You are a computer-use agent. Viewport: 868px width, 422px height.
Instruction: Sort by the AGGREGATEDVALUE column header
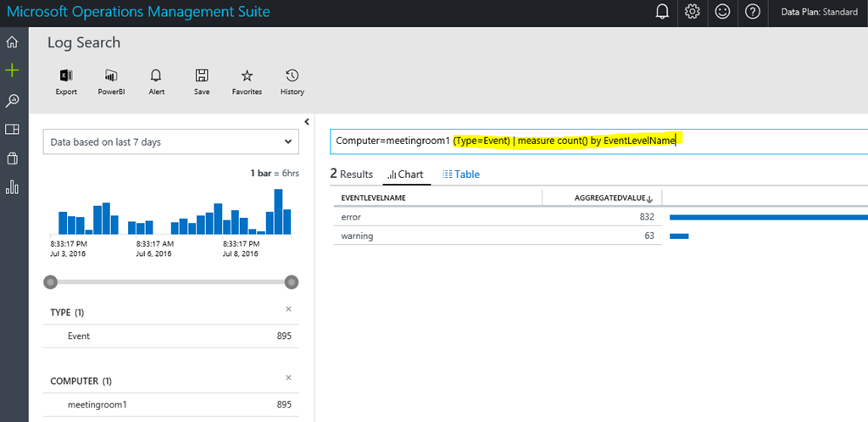pos(614,197)
